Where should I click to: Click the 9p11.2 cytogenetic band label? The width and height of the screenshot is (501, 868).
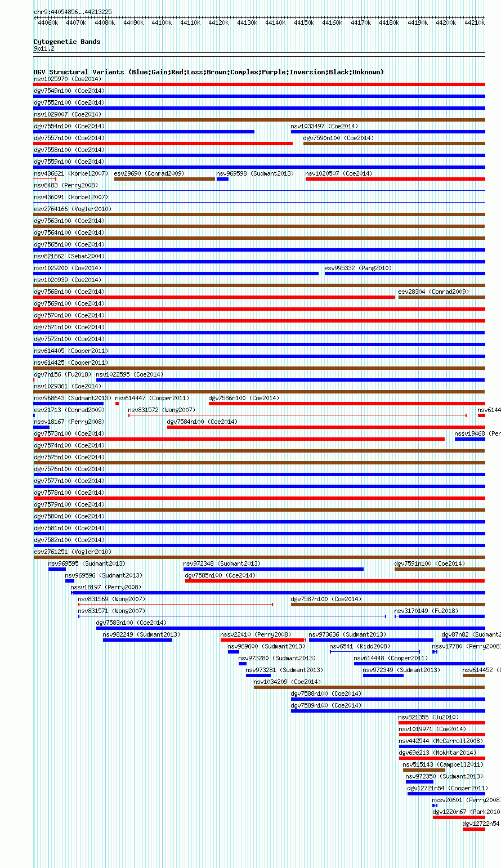coord(44,49)
